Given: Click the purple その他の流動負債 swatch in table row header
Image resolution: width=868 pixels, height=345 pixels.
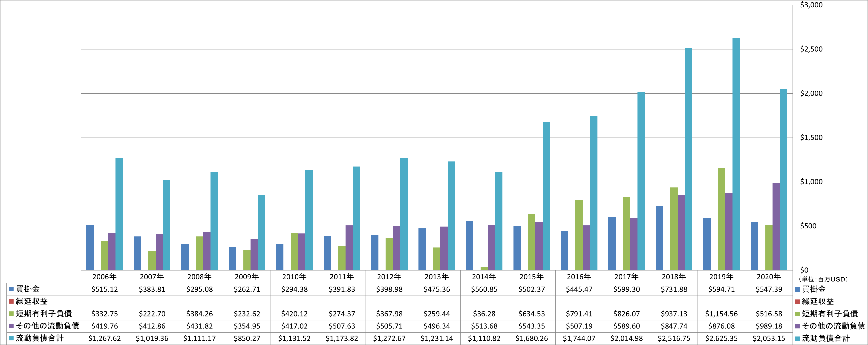Looking at the screenshot, I should point(11,326).
